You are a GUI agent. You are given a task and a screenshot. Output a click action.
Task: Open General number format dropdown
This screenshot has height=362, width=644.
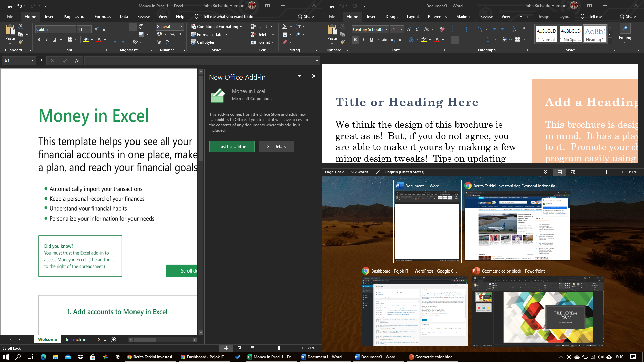point(181,27)
